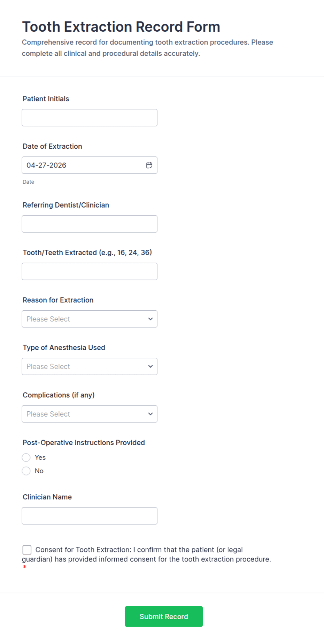Focus the Clinician Name text field
Viewport: 324px width, 644px height.
pyautogui.click(x=89, y=516)
